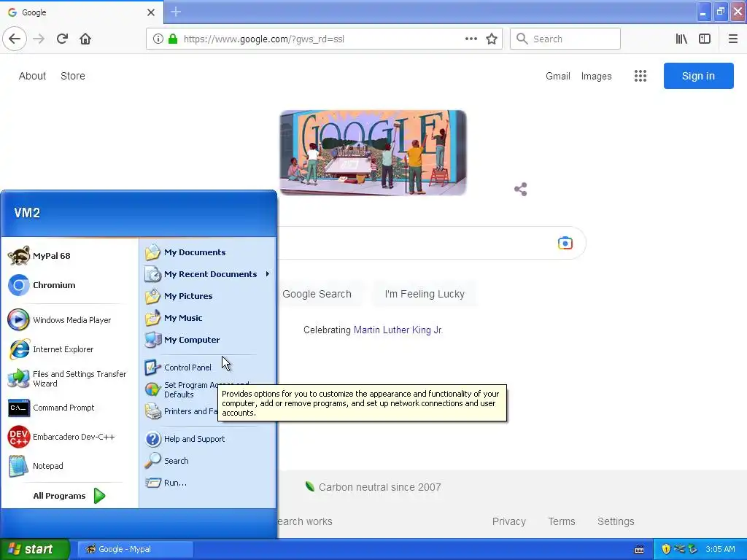Open My Pictures folder
Image resolution: width=747 pixels, height=560 pixels.
coord(208,296)
